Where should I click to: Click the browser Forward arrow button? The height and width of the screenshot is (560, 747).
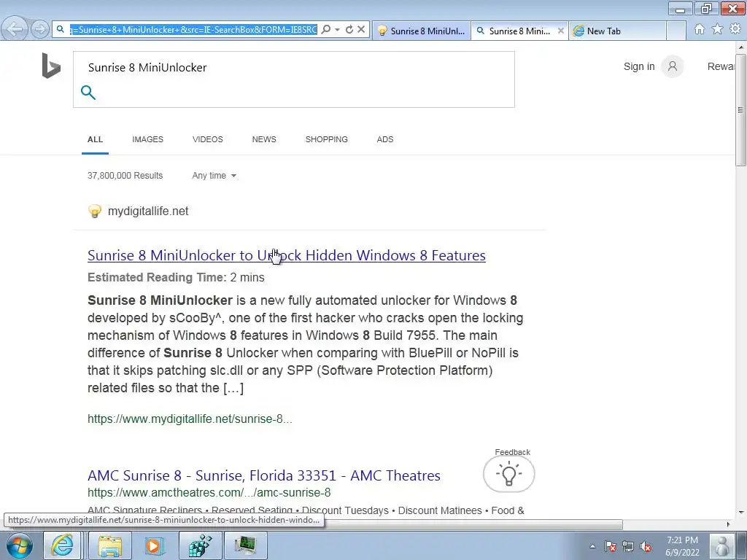(x=40, y=29)
